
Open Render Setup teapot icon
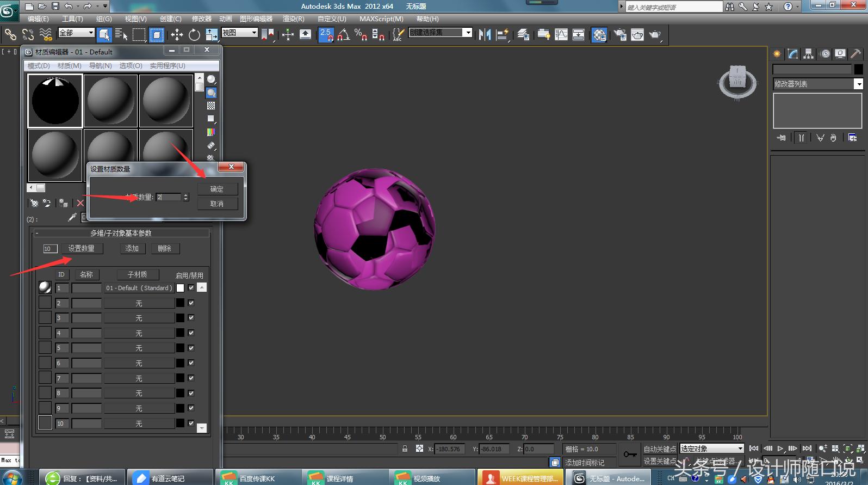click(x=620, y=35)
